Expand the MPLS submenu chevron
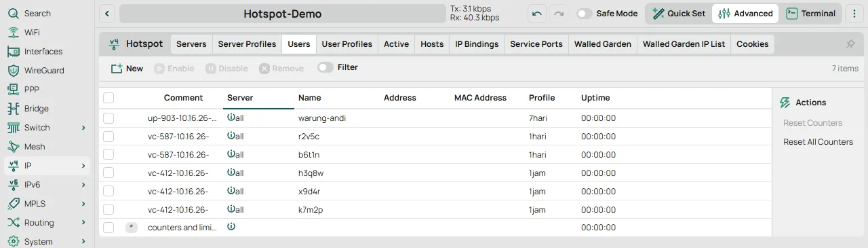The height and width of the screenshot is (248, 868). (x=83, y=204)
